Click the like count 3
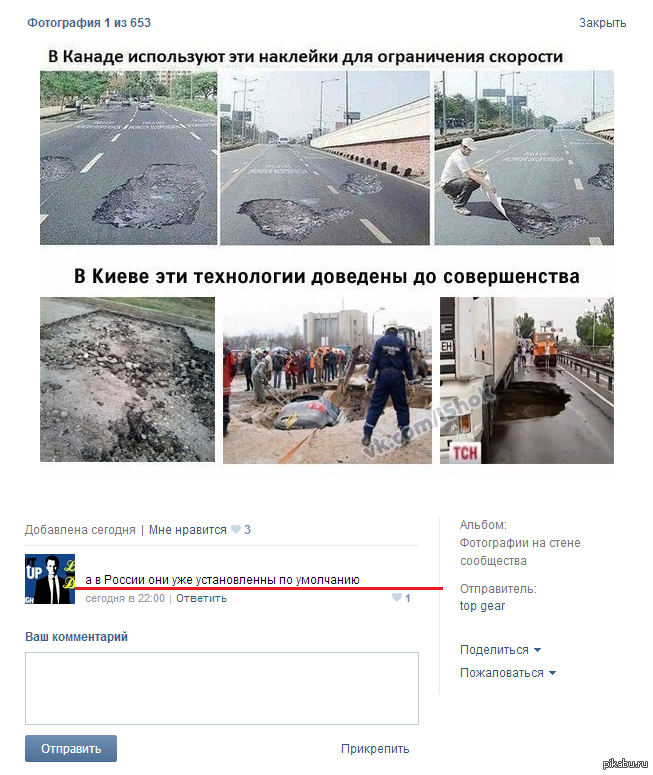Screen dimensions: 653x775 tap(247, 530)
